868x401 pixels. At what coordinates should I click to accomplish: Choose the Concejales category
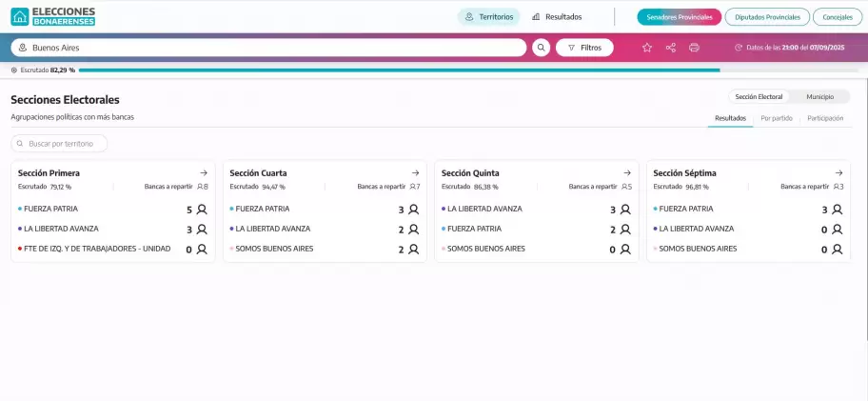[837, 16]
